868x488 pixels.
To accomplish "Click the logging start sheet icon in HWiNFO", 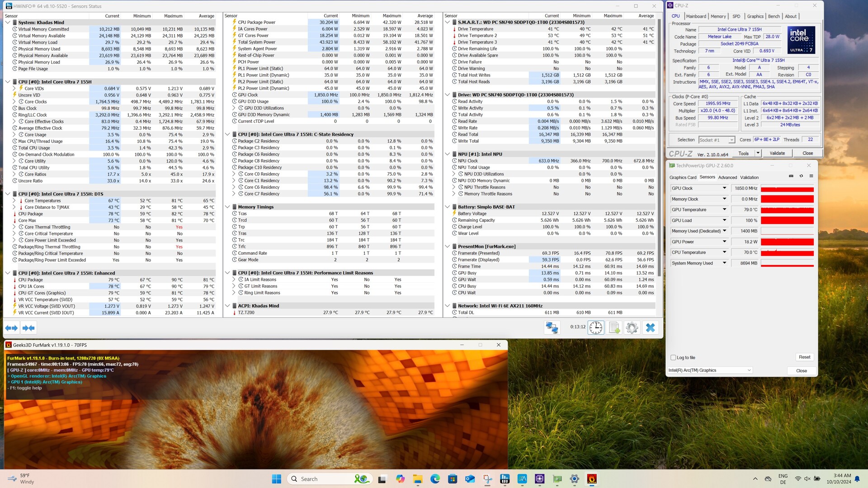I will pyautogui.click(x=614, y=328).
